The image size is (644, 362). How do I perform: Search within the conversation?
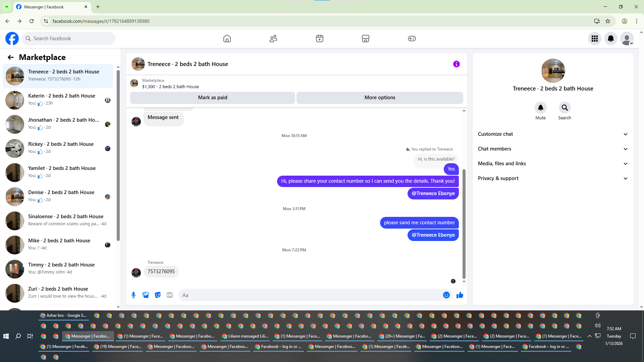pyautogui.click(x=565, y=108)
